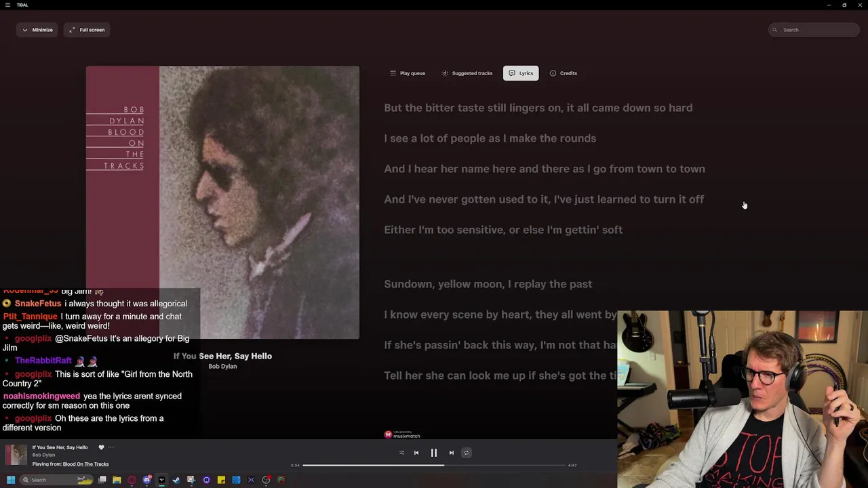Click the large Blood on the Tracks cover
The height and width of the screenshot is (488, 868).
click(x=222, y=202)
